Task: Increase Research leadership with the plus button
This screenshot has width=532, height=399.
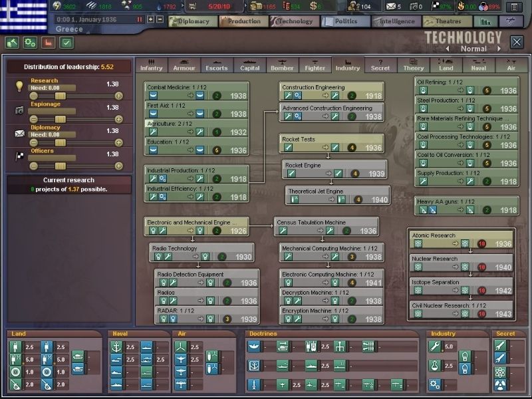Action: point(119,96)
